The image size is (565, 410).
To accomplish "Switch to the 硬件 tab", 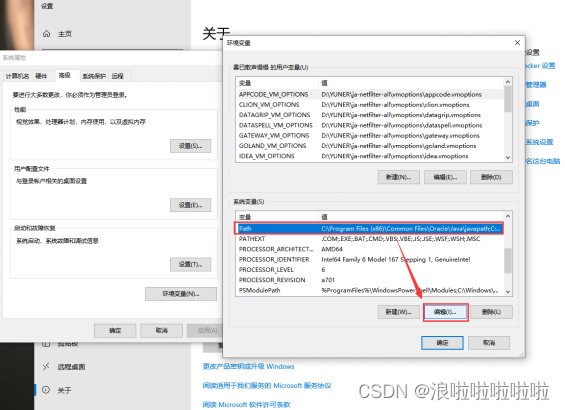I will (x=41, y=76).
